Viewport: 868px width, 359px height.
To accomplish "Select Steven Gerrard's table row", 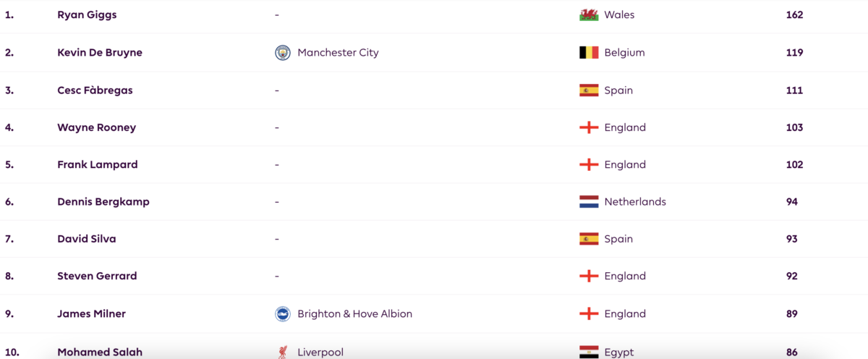I will coord(434,276).
